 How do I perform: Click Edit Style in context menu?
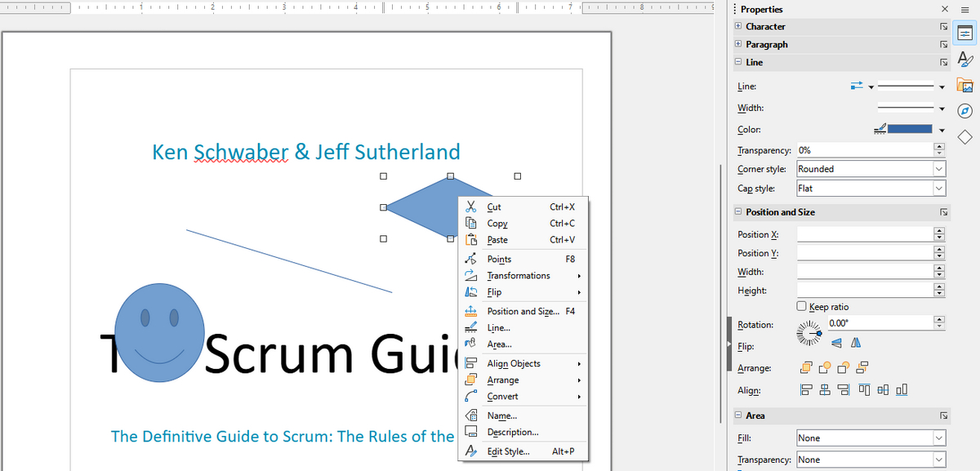[x=508, y=451]
